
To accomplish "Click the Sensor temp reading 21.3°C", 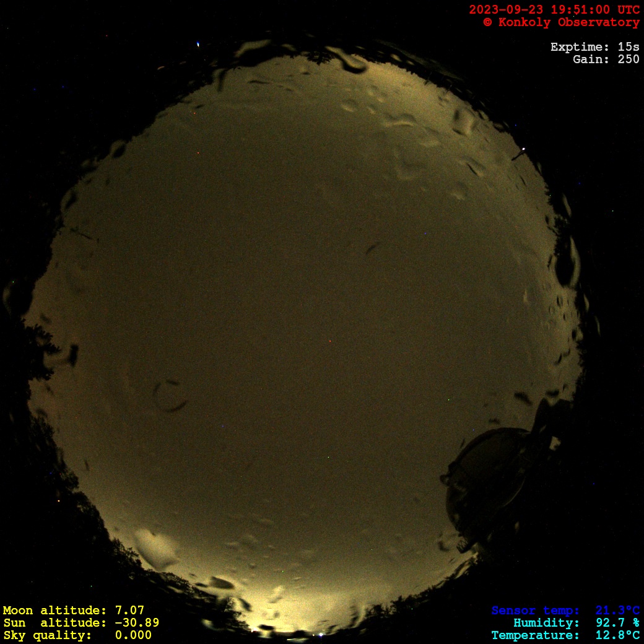I will (x=617, y=611).
